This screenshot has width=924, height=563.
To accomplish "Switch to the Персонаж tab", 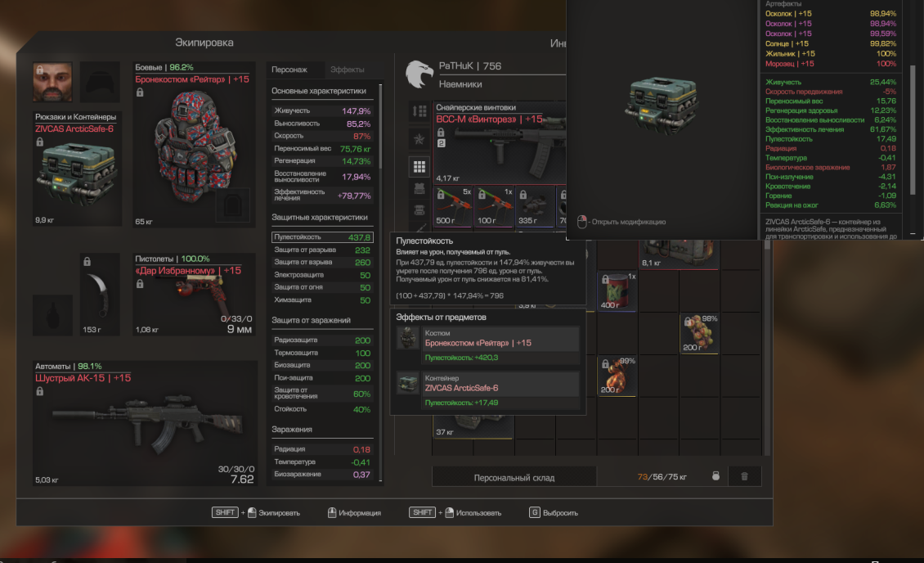I will tap(289, 70).
